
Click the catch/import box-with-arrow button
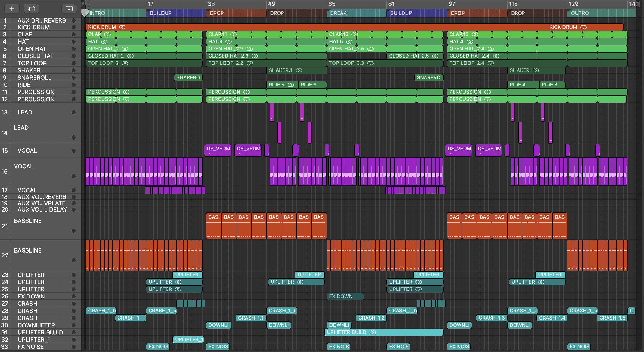pos(69,9)
